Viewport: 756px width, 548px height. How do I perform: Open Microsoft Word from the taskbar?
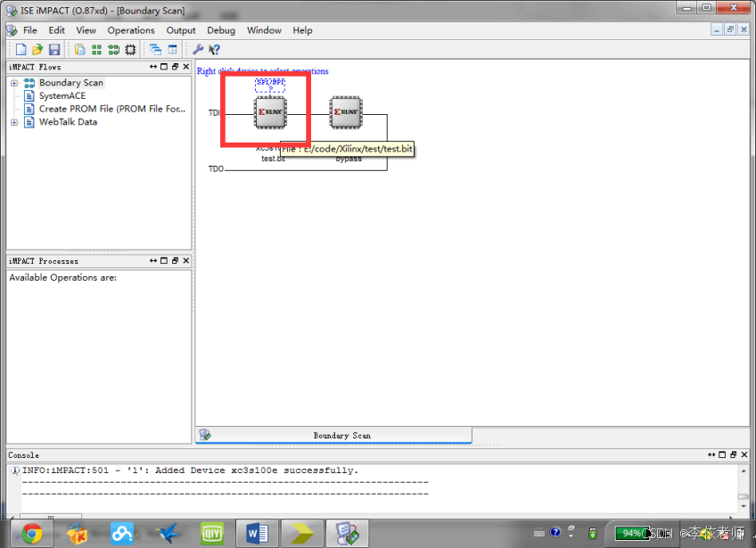[x=258, y=533]
